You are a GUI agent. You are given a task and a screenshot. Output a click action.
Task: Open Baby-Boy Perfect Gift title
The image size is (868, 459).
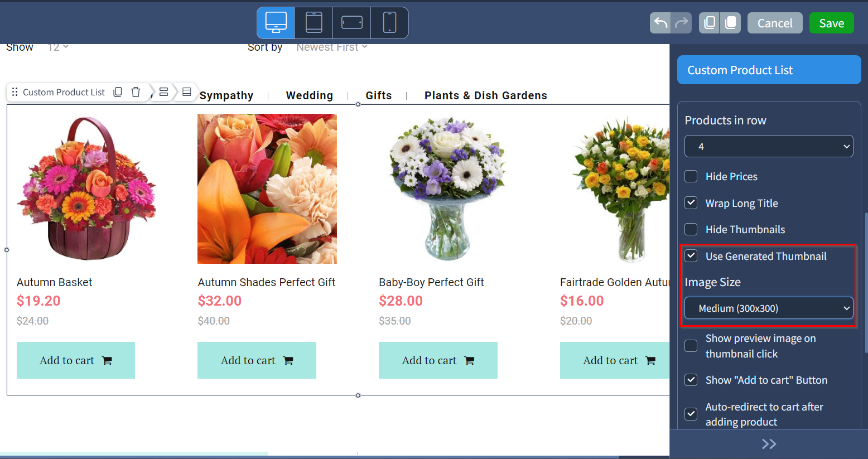pyautogui.click(x=431, y=282)
